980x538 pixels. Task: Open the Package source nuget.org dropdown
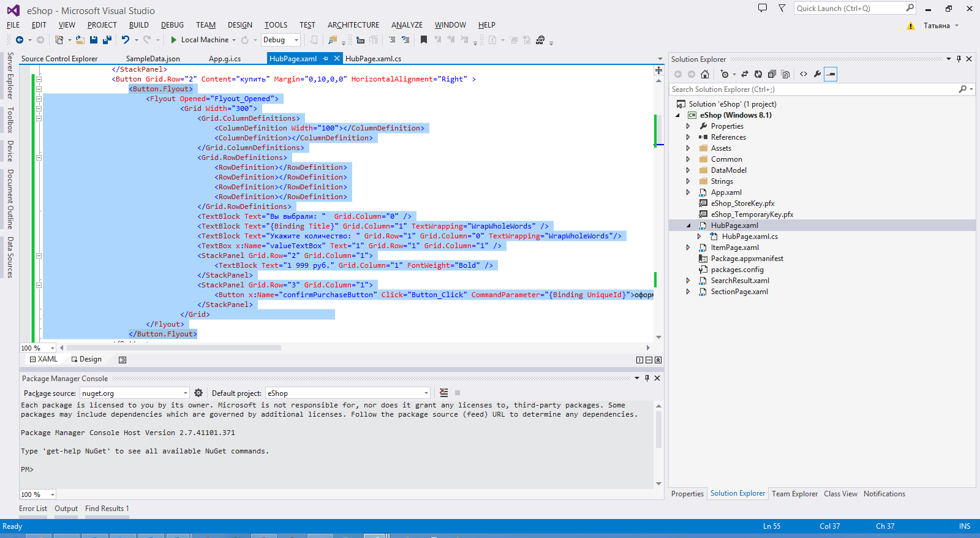(x=185, y=393)
